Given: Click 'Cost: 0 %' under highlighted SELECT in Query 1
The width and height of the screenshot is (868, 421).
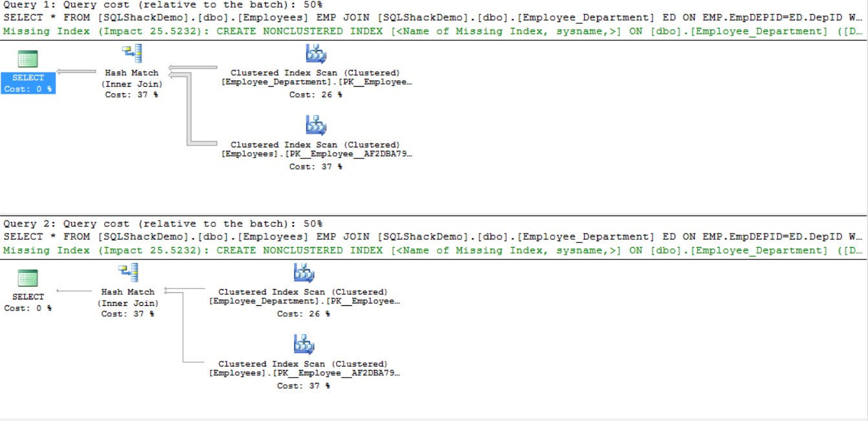Looking at the screenshot, I should pyautogui.click(x=28, y=89).
